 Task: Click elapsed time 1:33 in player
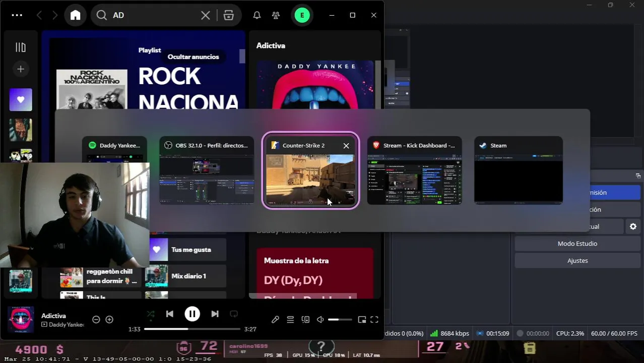[134, 329]
